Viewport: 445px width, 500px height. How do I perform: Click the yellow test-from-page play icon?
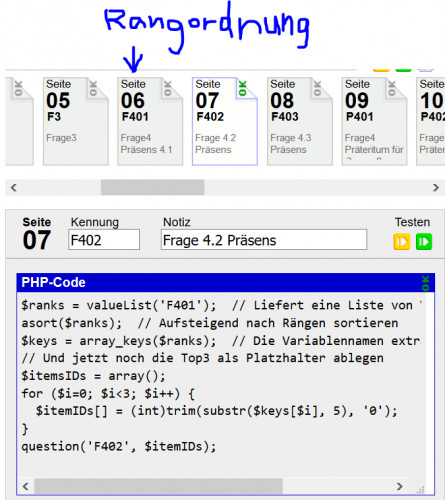click(x=402, y=241)
